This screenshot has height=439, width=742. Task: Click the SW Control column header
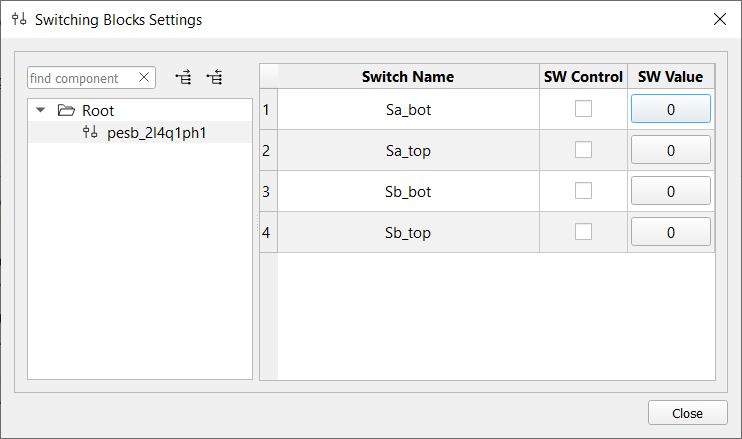583,77
